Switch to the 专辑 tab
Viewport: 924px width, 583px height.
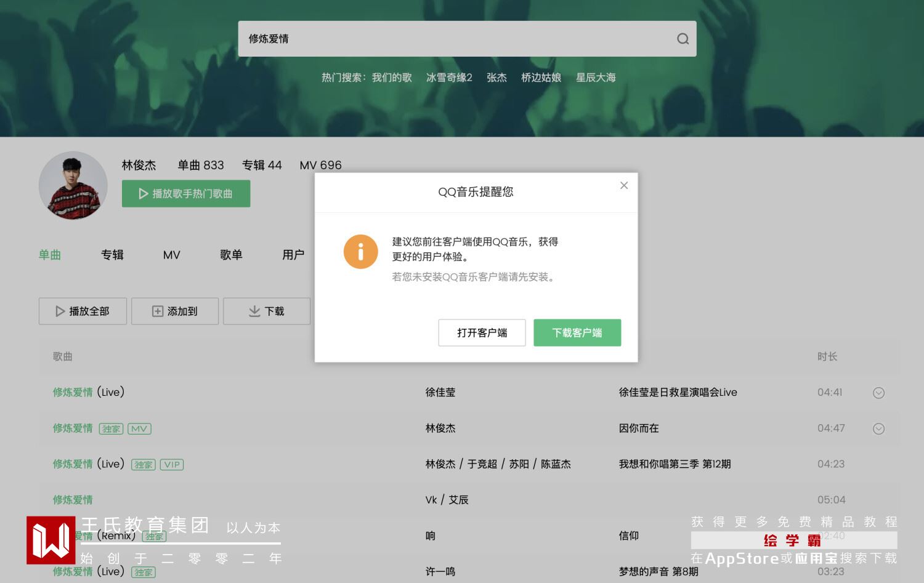tap(112, 255)
